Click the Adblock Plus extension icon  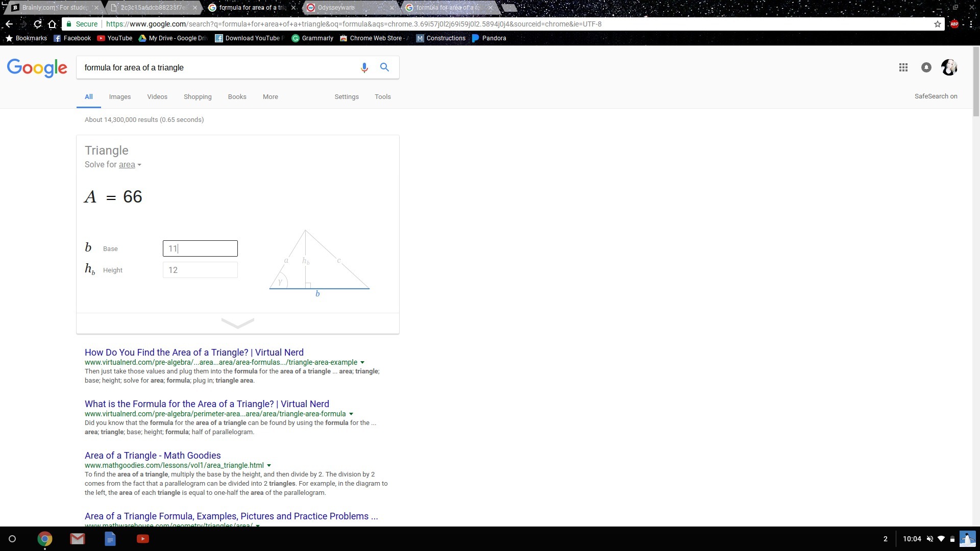click(x=954, y=24)
